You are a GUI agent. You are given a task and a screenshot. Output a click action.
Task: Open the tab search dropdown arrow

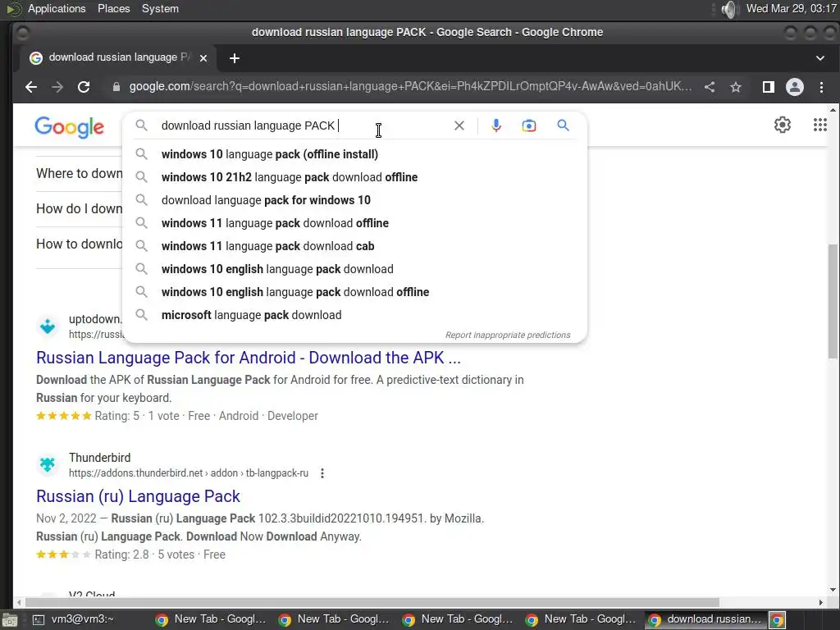tap(820, 58)
